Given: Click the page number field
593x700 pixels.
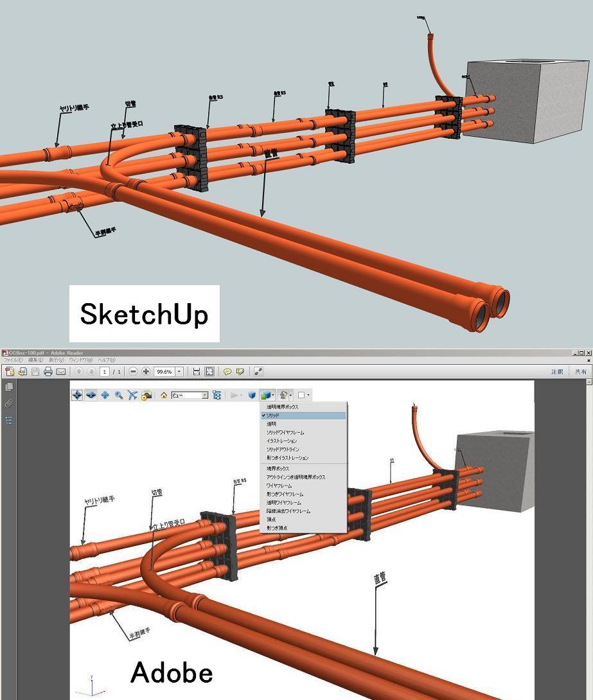Looking at the screenshot, I should click(105, 371).
